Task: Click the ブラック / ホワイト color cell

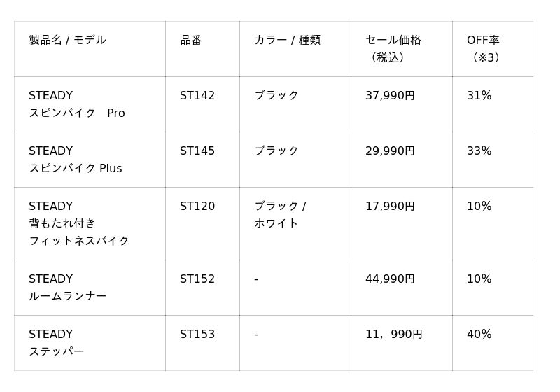Action: [280, 215]
